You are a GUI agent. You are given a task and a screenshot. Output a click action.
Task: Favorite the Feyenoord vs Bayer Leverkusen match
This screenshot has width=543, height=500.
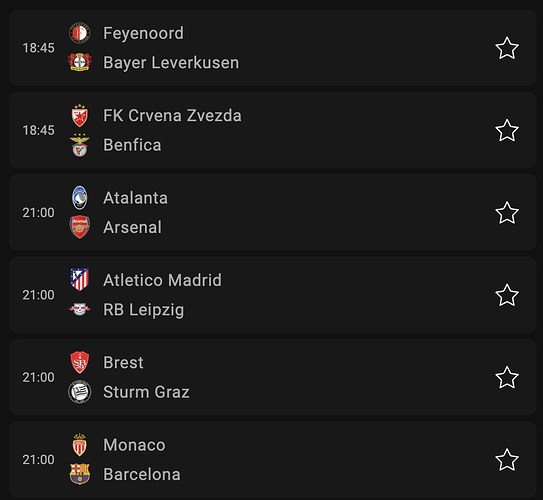(507, 48)
